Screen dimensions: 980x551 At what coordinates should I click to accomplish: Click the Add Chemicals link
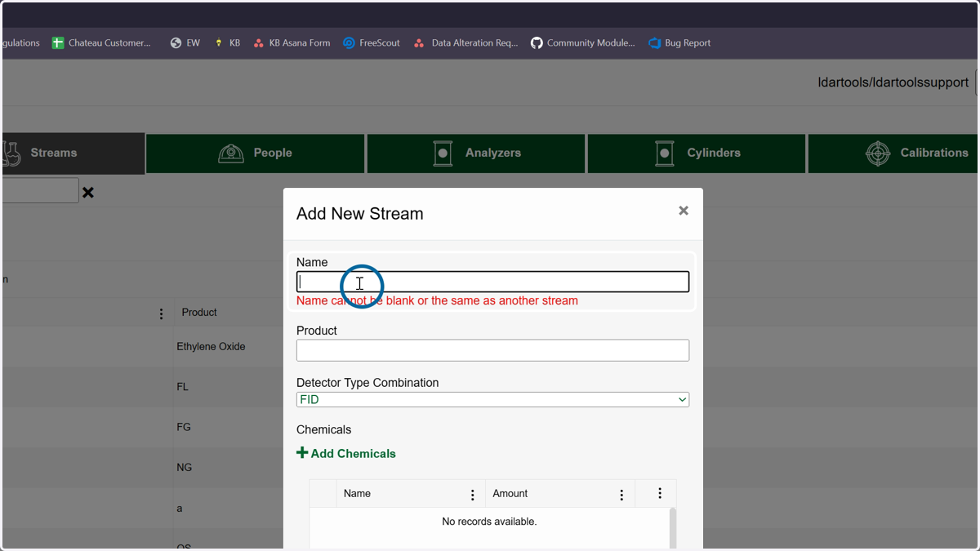(x=346, y=454)
